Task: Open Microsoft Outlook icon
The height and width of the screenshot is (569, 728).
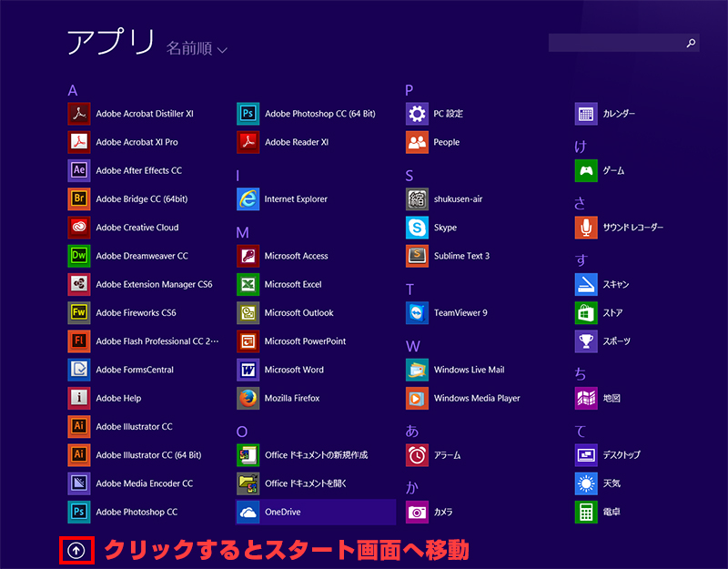Action: [248, 312]
